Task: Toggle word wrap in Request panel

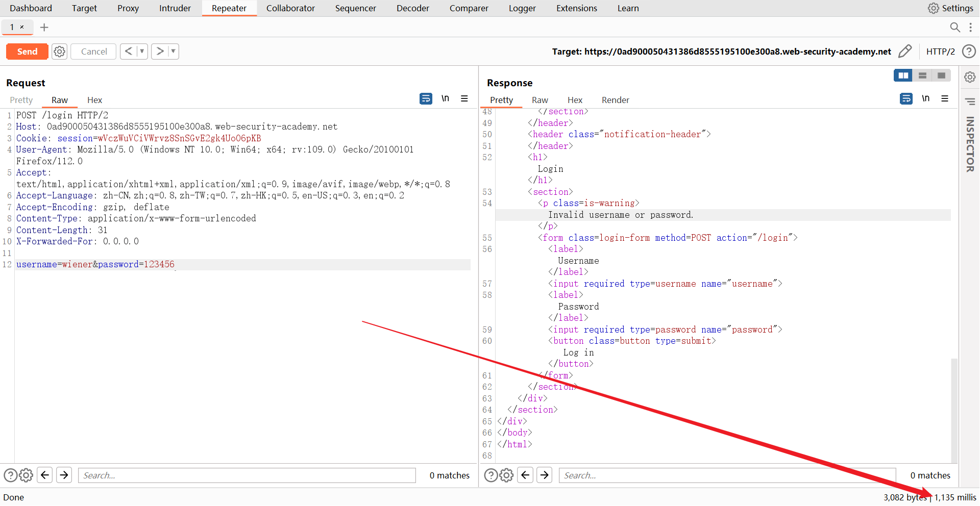Action: tap(426, 99)
